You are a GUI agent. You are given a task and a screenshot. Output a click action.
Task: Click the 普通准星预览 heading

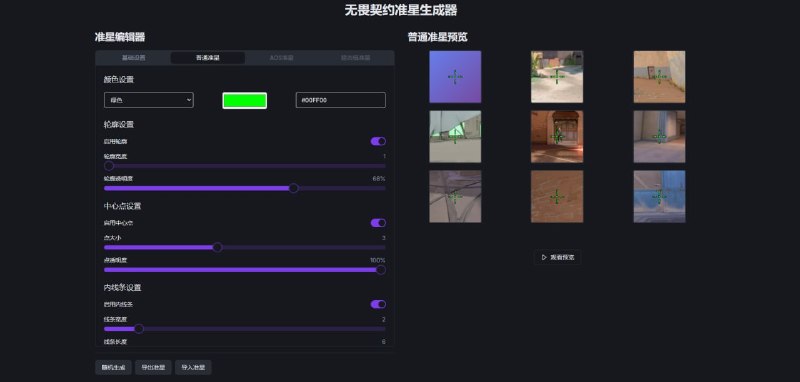[438, 37]
